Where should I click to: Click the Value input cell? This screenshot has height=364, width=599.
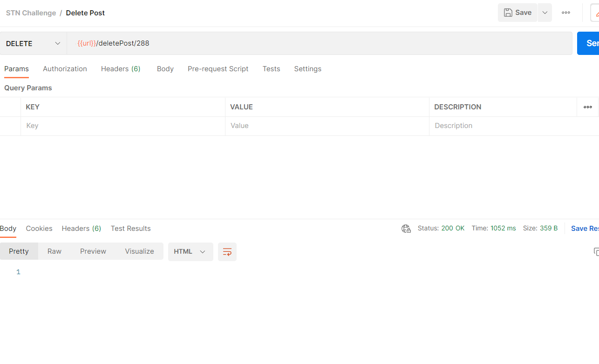(x=327, y=126)
